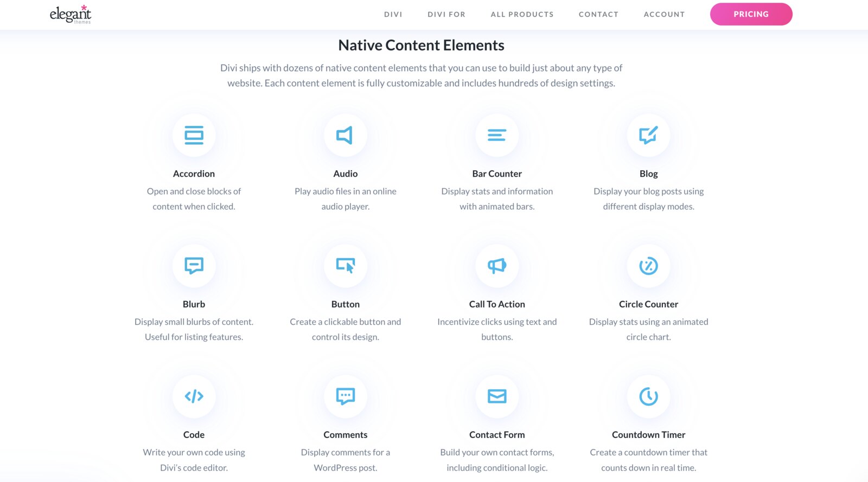
Task: Open the ALL PRODUCTS menu
Action: coord(522,14)
